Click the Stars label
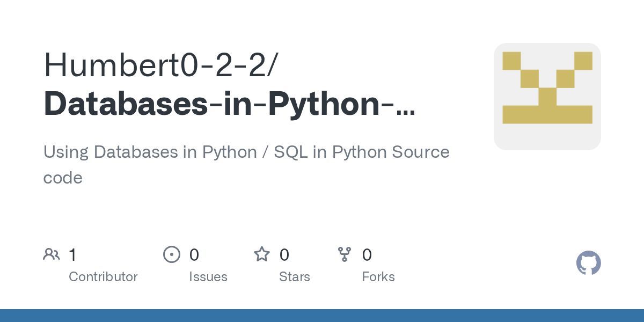The height and width of the screenshot is (322, 644). click(x=295, y=277)
